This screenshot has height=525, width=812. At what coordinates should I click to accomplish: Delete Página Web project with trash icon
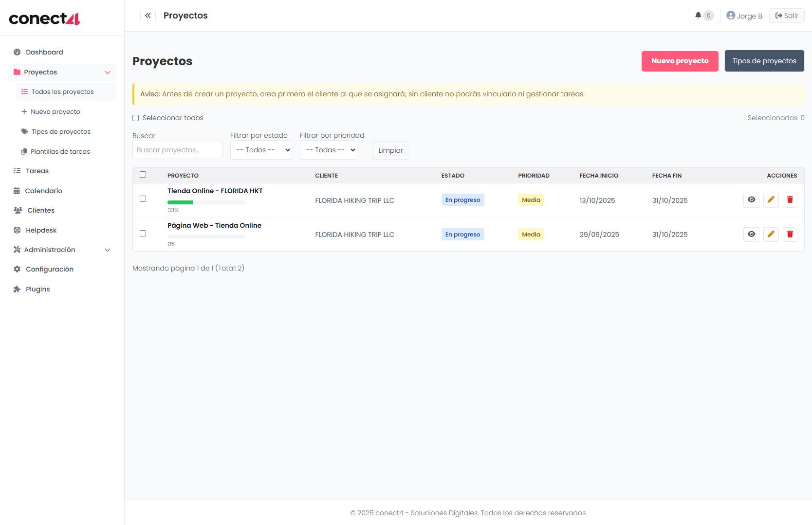(790, 235)
